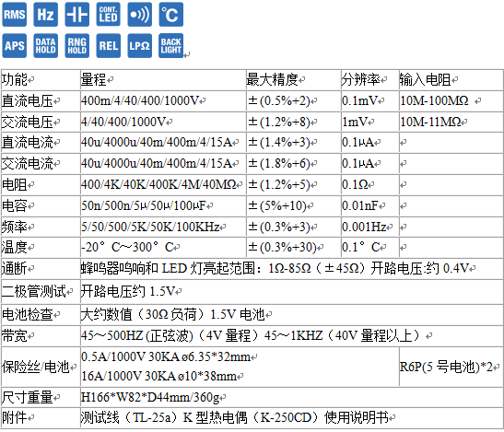The image size is (504, 432).
Task: Click the RMS feature icon
Action: 14,15
